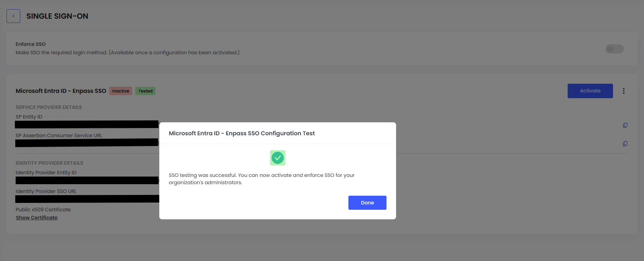Viewport: 644px width, 261px height.
Task: Select the Tested status badge
Action: [146, 91]
